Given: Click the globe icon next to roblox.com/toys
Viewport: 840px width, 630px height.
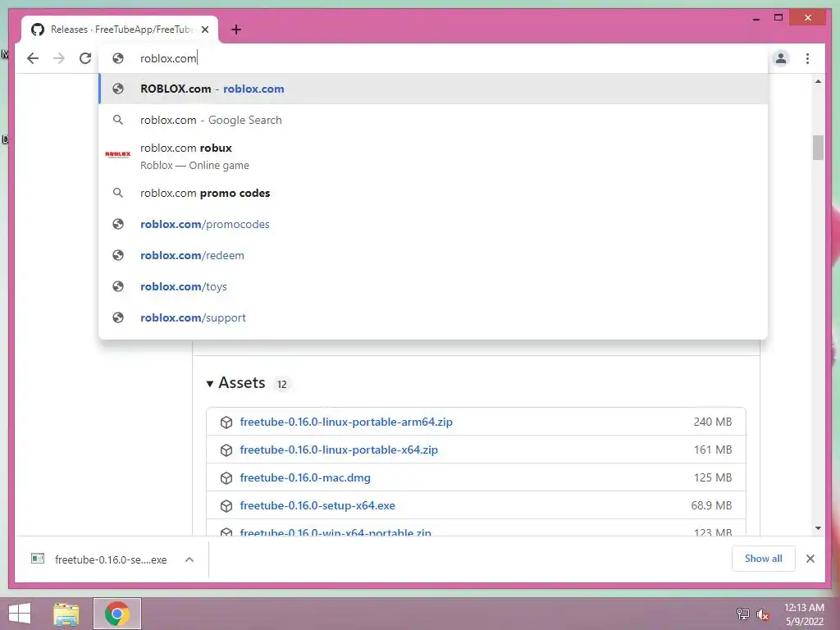Looking at the screenshot, I should (118, 286).
